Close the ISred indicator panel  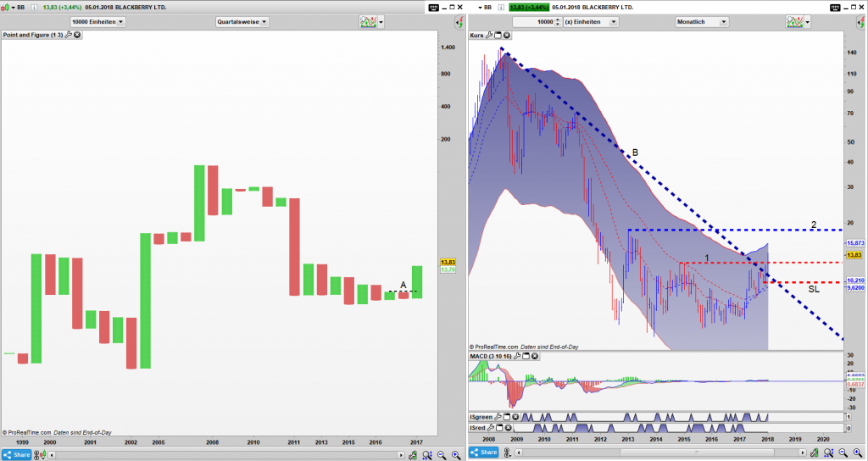click(509, 428)
